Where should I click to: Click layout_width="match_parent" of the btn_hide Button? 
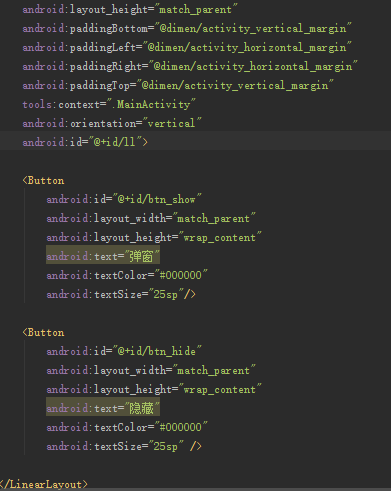coord(151,370)
